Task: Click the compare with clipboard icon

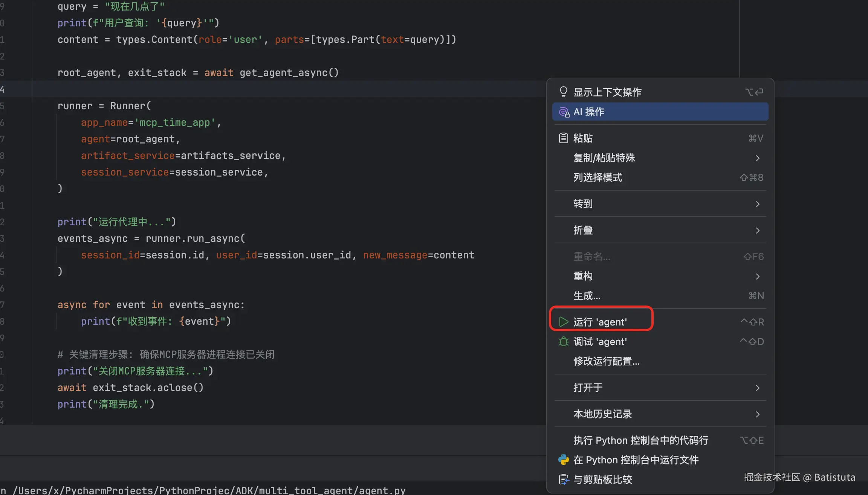Action: [x=563, y=480]
